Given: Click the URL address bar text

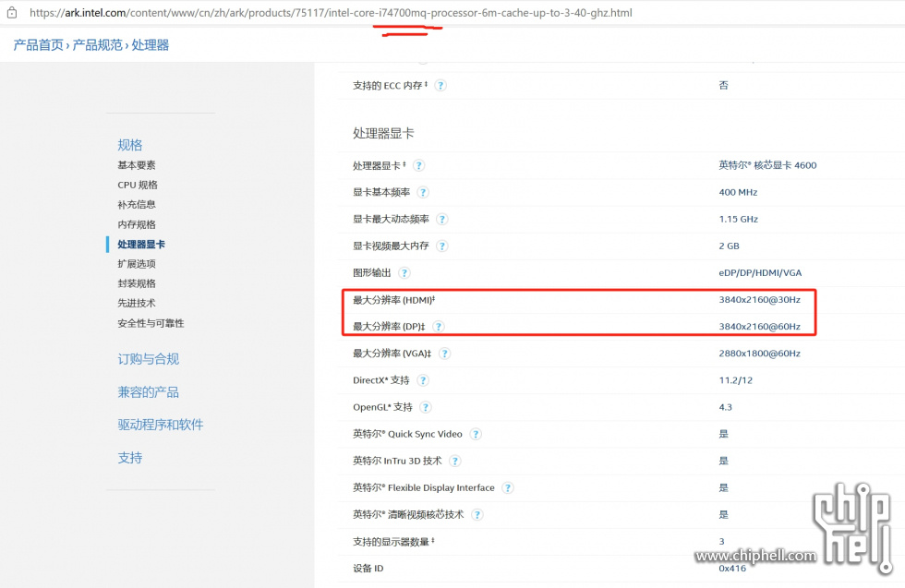Looking at the screenshot, I should coord(331,13).
